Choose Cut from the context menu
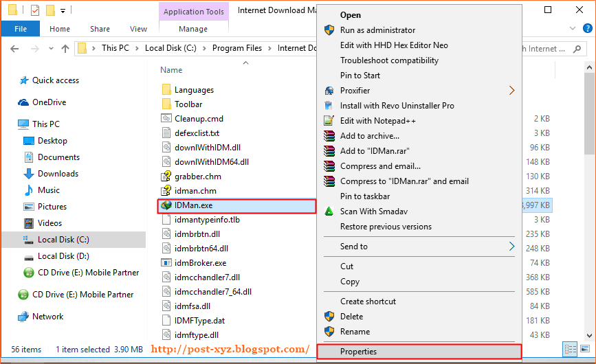The height and width of the screenshot is (364, 596). coord(419,266)
